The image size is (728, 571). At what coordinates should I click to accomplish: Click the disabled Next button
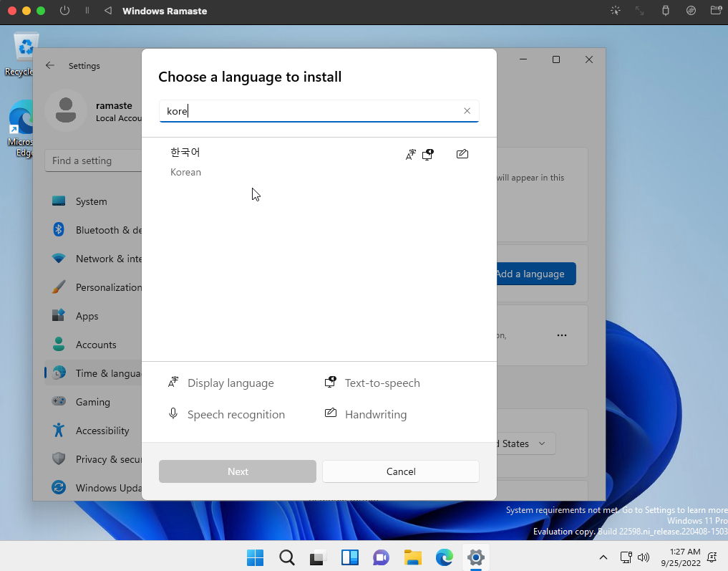[x=238, y=471]
